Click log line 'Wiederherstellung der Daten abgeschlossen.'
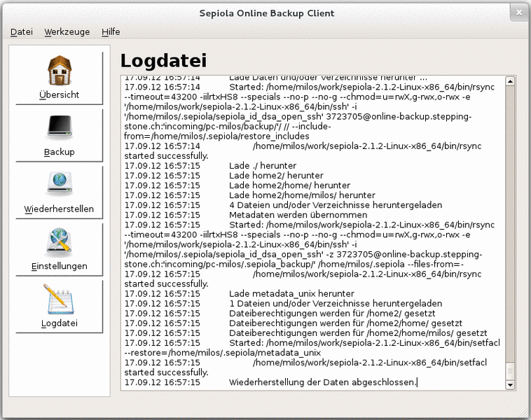Image resolution: width=531 pixels, height=420 pixels. point(323,382)
